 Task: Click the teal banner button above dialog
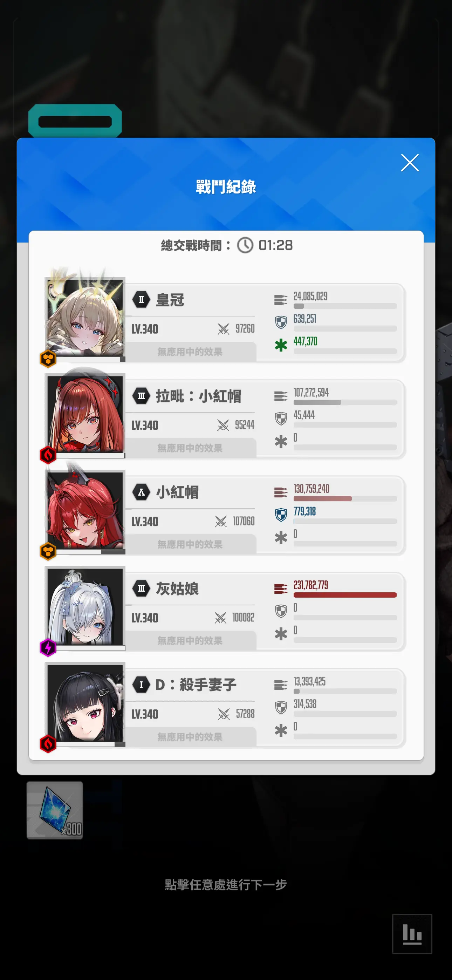pyautogui.click(x=75, y=121)
